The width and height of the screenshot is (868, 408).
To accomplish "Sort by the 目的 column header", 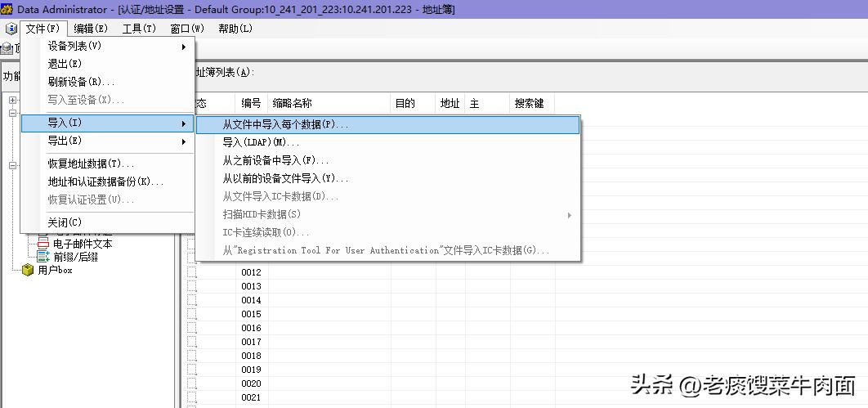I will tap(413, 103).
